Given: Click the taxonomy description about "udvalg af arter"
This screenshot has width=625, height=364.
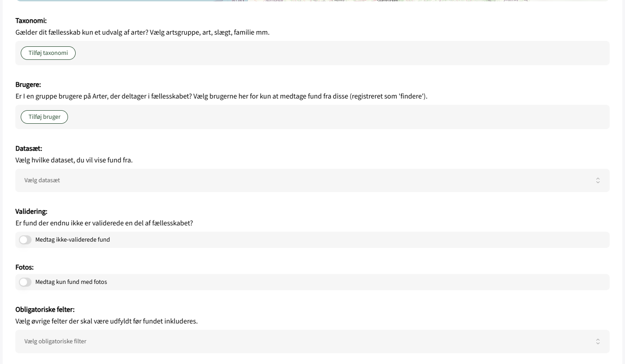Looking at the screenshot, I should (142, 32).
